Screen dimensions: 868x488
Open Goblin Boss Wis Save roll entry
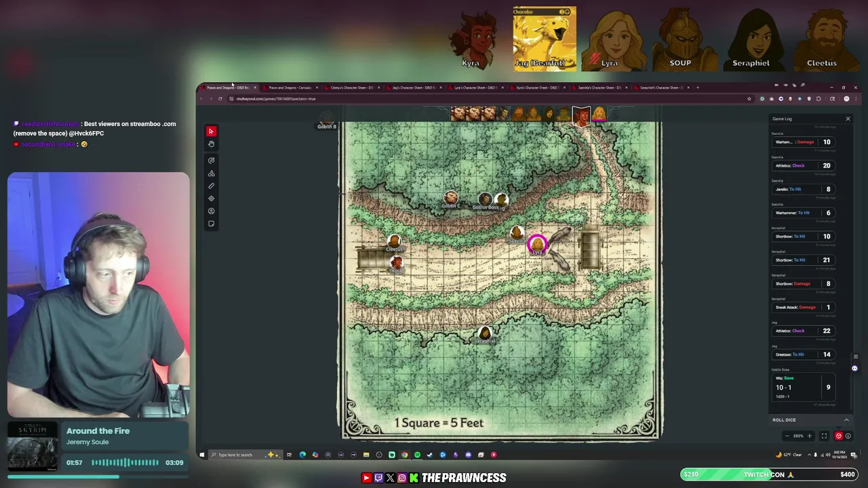(x=804, y=387)
